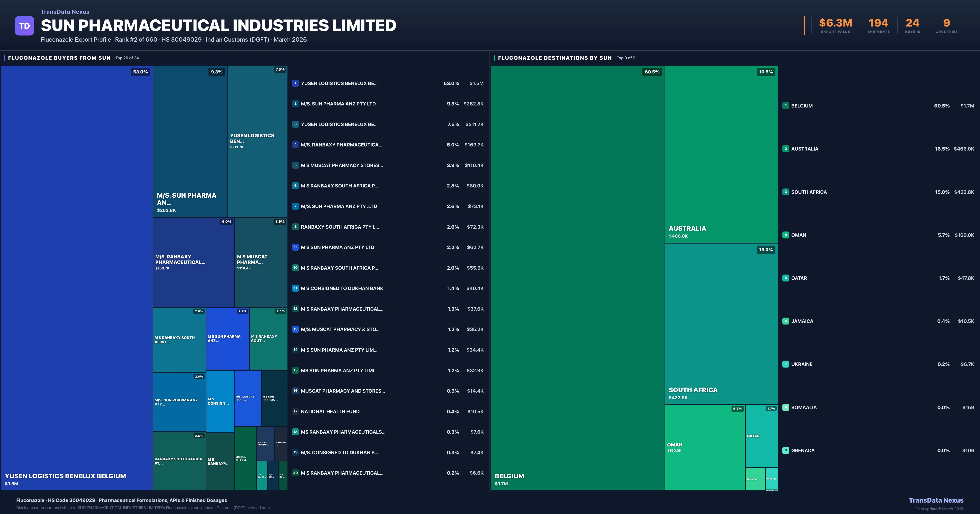
Task: Select the M/S. Sun Pharma ANZ block
Action: pyautogui.click(x=190, y=141)
